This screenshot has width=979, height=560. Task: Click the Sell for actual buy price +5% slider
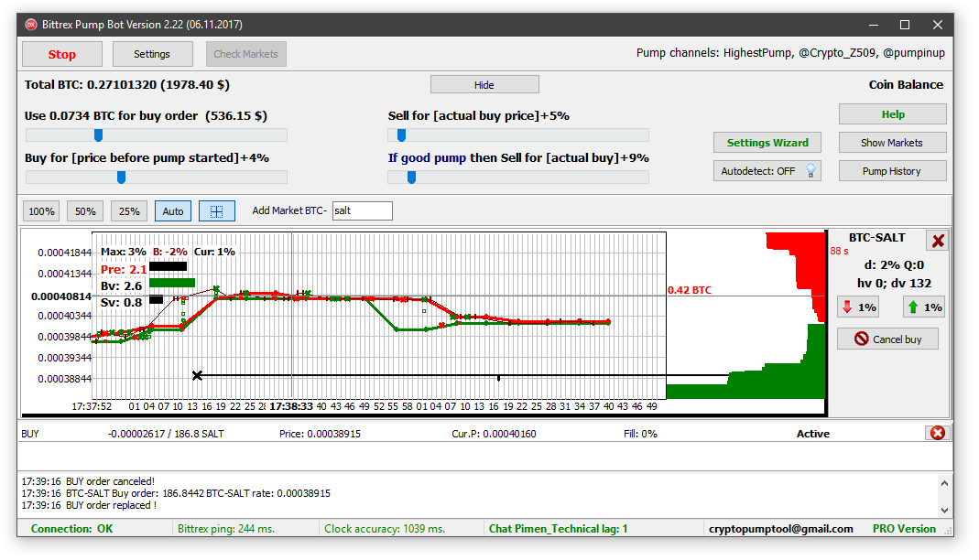[518, 135]
